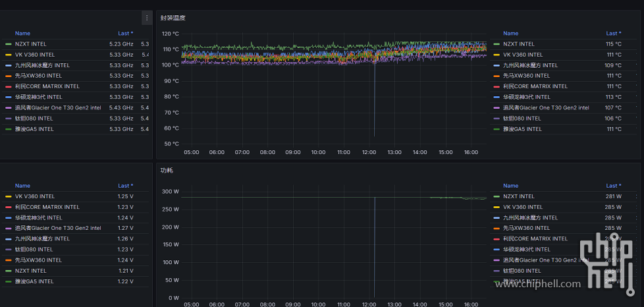644x307 pixels.
Task: Click the 109 °C temperature value
Action: pyautogui.click(x=614, y=65)
